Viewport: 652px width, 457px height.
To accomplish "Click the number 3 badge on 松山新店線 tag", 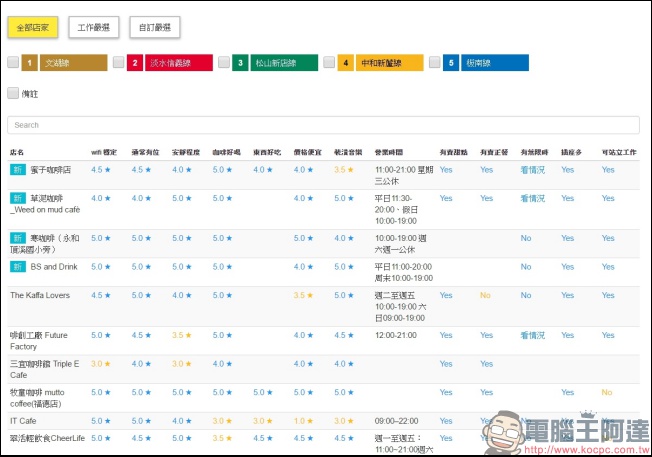I will tap(240, 63).
